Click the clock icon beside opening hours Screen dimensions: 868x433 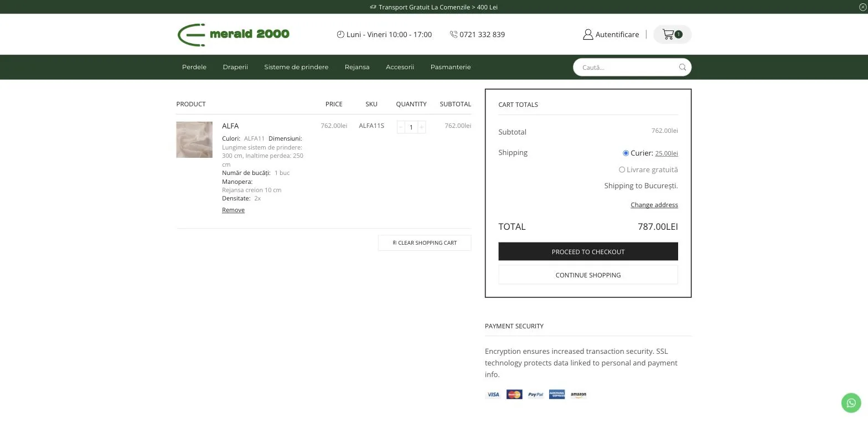340,34
